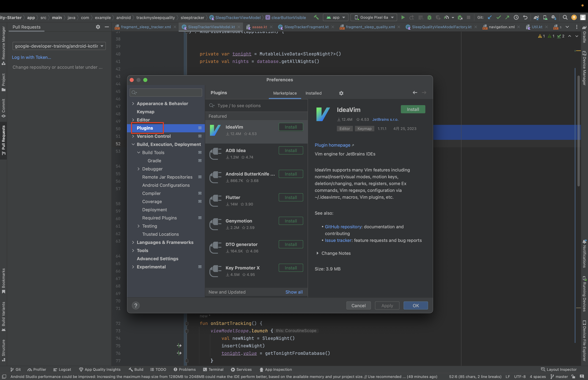Click Git Update Project blue arrow
The height and width of the screenshot is (380, 588).
click(490, 17)
